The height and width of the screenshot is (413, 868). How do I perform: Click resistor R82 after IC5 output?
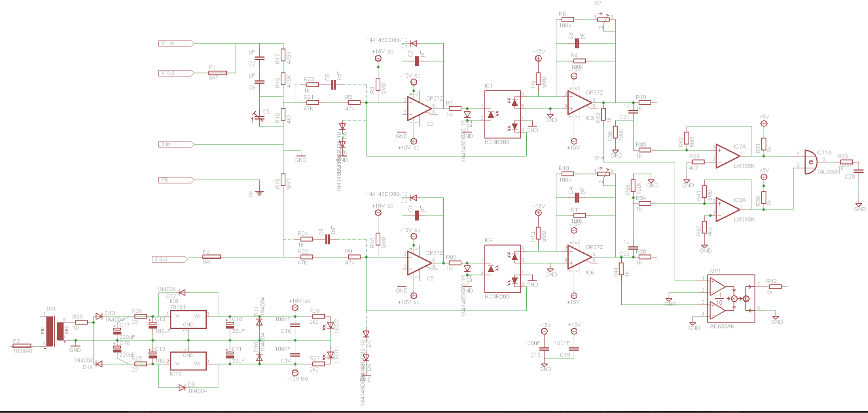pyautogui.click(x=455, y=262)
